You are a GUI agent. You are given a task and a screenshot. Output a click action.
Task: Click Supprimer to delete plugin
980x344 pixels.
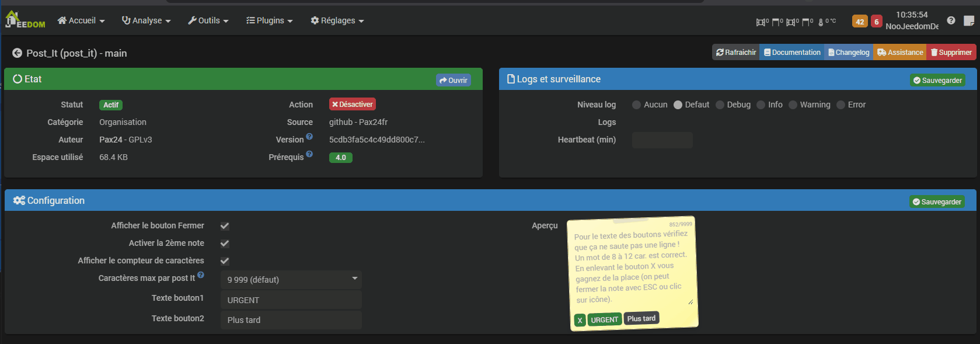(951, 53)
